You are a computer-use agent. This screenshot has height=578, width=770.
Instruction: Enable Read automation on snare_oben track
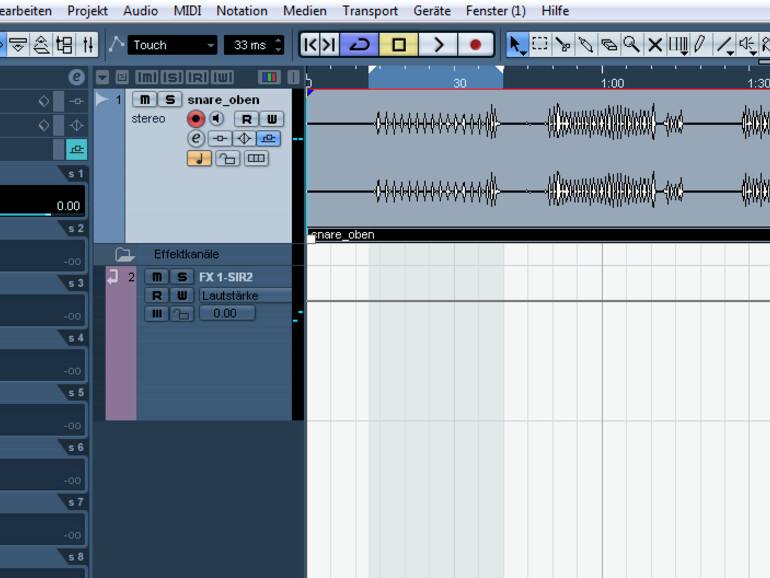click(x=247, y=119)
